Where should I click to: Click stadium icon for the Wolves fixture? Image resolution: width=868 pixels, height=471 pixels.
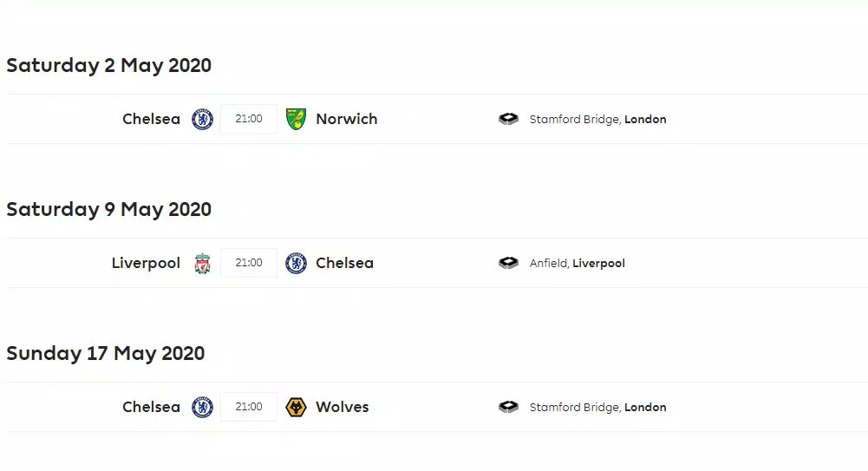tap(509, 407)
